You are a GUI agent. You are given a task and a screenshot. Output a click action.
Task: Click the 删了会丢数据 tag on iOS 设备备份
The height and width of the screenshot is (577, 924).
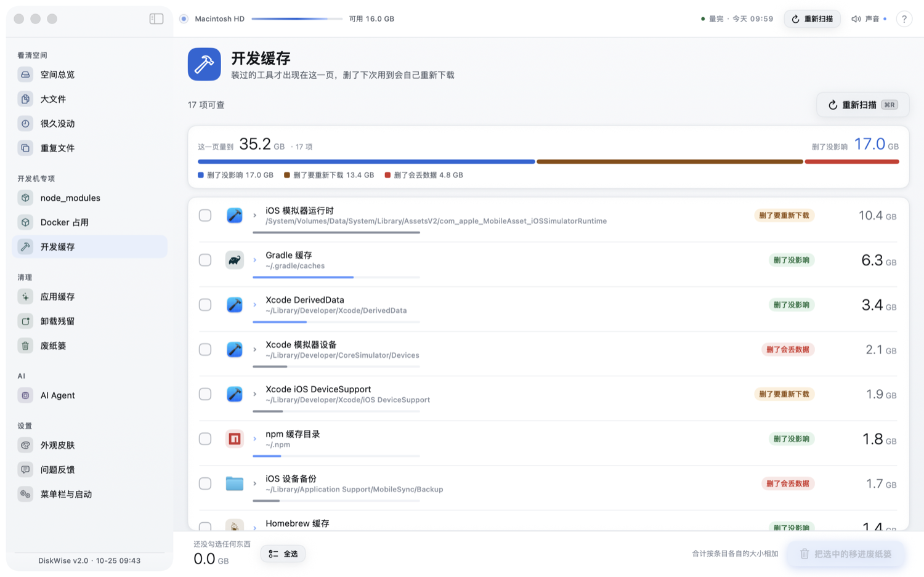click(x=788, y=483)
